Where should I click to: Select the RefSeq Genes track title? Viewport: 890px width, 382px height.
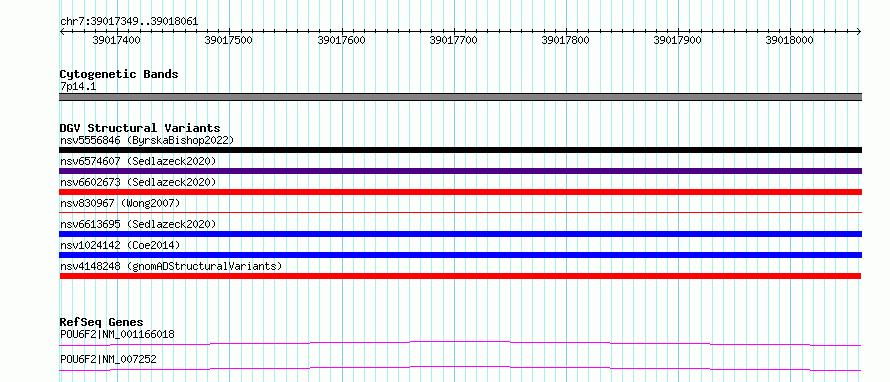pos(102,322)
